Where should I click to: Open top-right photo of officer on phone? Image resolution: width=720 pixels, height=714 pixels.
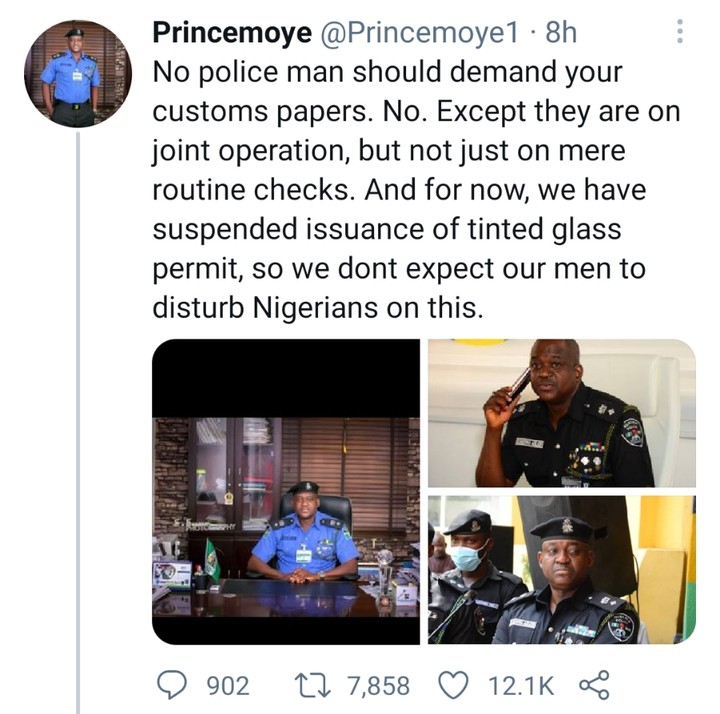(561, 412)
